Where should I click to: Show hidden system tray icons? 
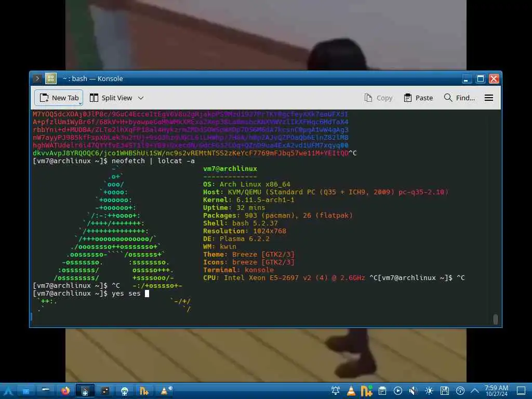(x=475, y=391)
